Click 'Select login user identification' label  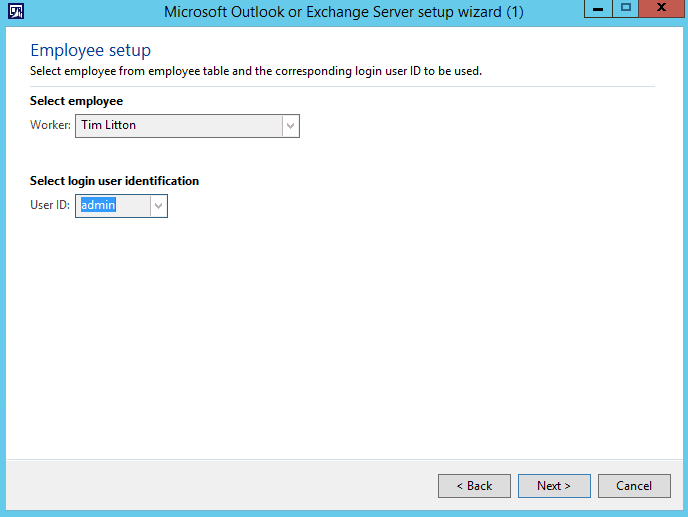[114, 181]
